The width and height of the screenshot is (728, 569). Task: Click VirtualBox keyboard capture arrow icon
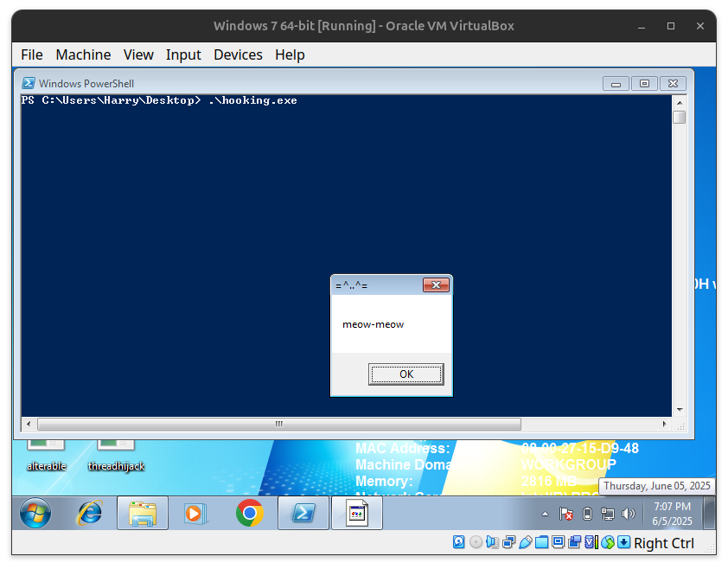coord(624,542)
